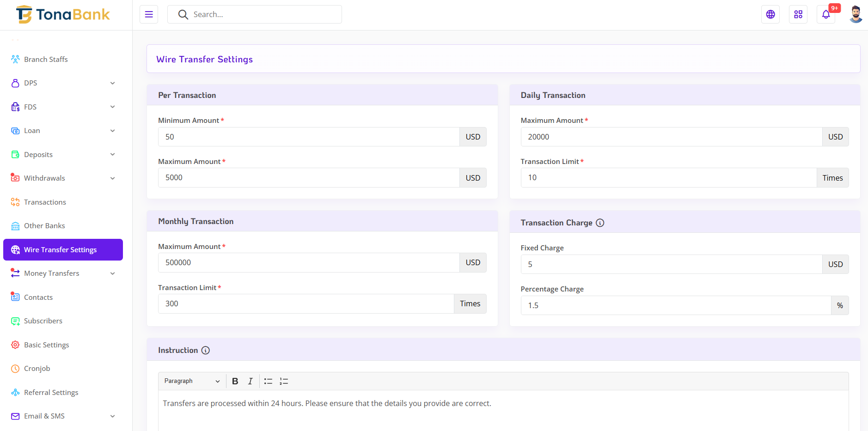Click the user profile avatar
The width and height of the screenshot is (868, 431).
click(x=856, y=14)
